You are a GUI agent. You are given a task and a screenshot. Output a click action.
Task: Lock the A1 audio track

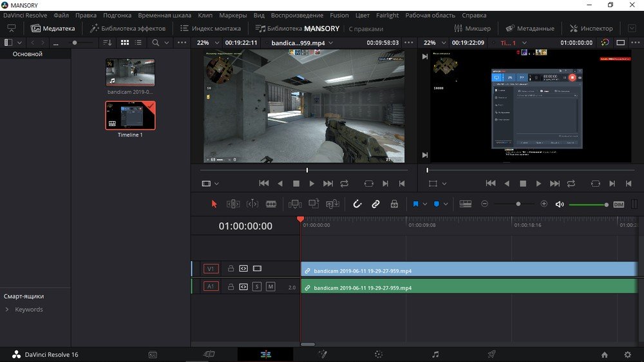[x=231, y=287]
